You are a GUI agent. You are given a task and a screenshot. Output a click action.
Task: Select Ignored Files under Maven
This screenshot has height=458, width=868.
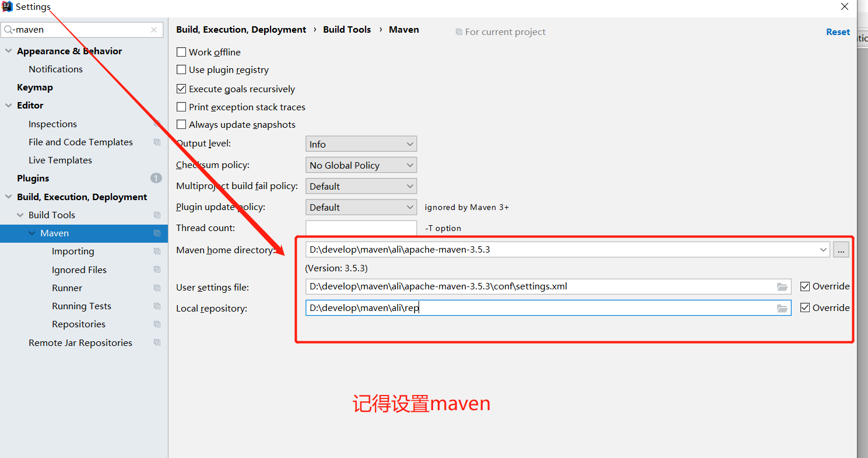(79, 270)
